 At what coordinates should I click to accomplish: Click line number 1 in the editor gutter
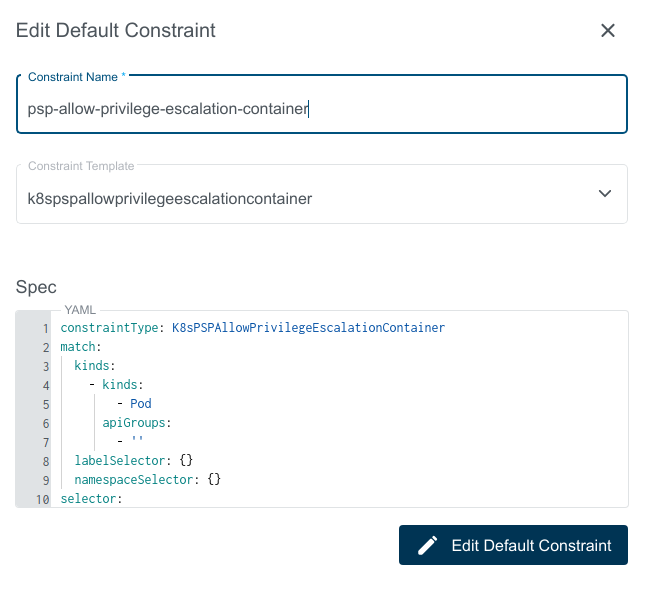tap(44, 328)
